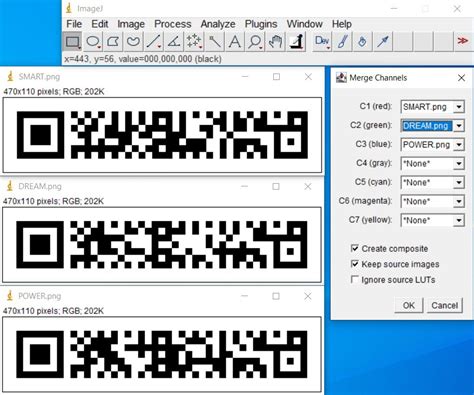Select the Rectangle selection tool
This screenshot has height=395, width=474.
pyautogui.click(x=72, y=42)
